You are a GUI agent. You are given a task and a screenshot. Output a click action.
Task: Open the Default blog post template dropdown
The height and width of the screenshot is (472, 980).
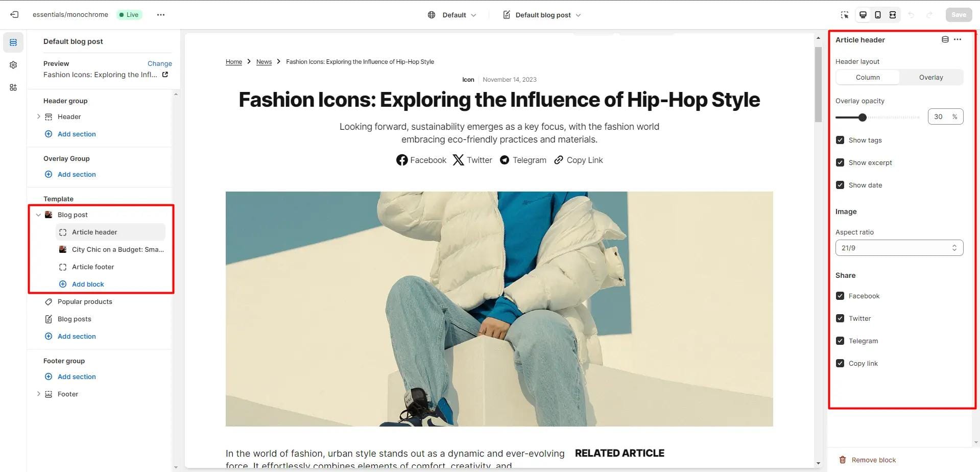coord(542,15)
